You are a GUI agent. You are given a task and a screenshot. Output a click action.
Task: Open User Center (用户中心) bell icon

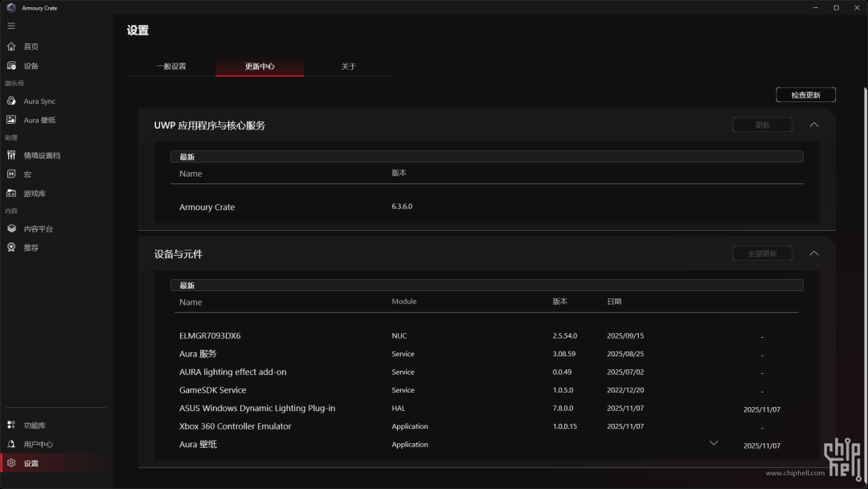[x=11, y=444]
